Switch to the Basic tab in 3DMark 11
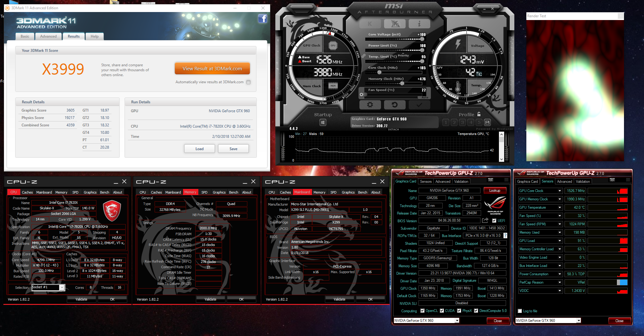Image resolution: width=644 pixels, height=336 pixels. [25, 36]
